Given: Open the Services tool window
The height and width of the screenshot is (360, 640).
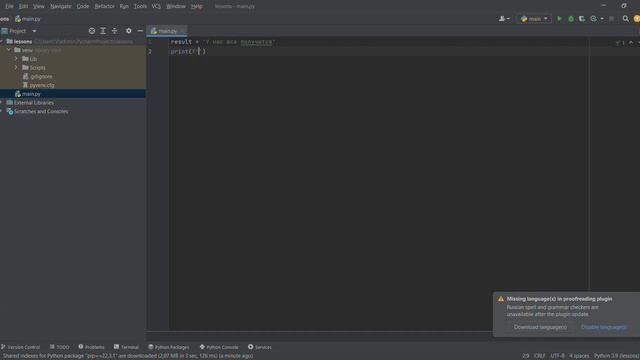Looking at the screenshot, I should click(260, 347).
